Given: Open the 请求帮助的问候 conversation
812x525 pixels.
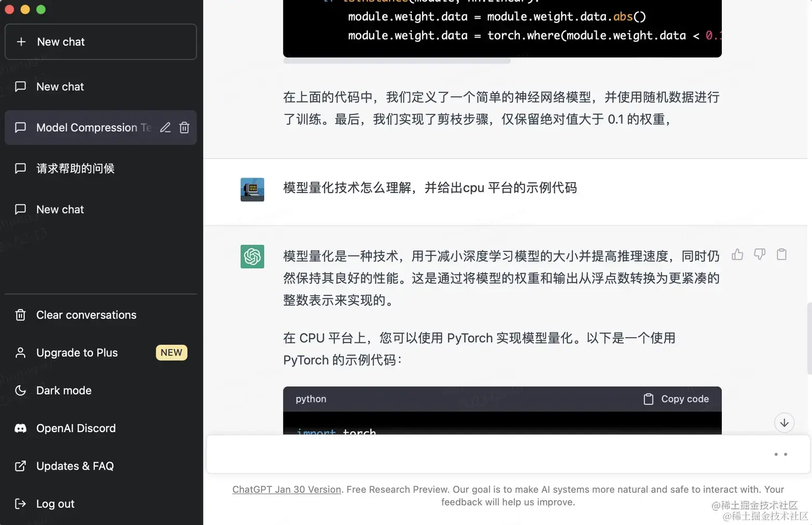Looking at the screenshot, I should [x=100, y=169].
